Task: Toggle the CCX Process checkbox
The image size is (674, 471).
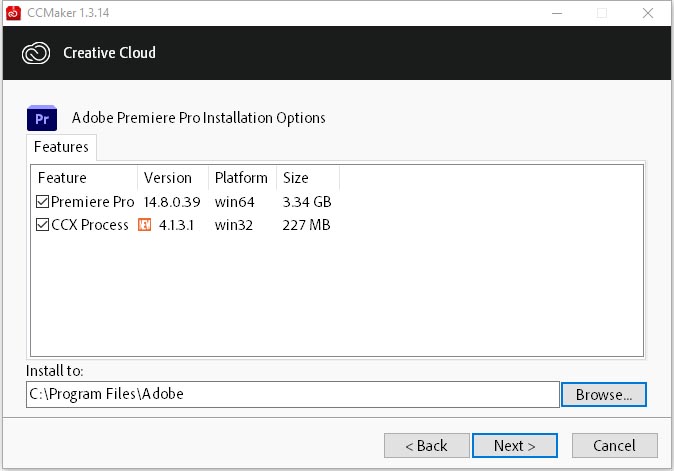Action: point(42,225)
